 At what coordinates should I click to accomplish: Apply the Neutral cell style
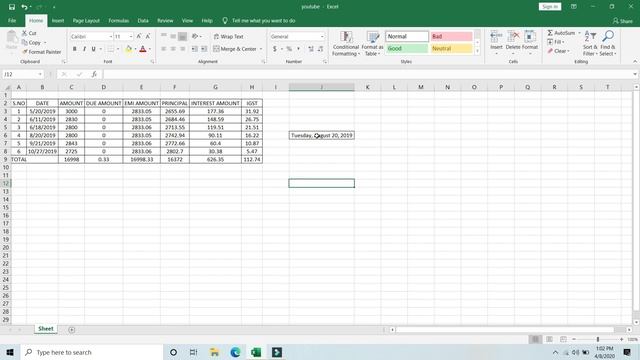pos(451,49)
